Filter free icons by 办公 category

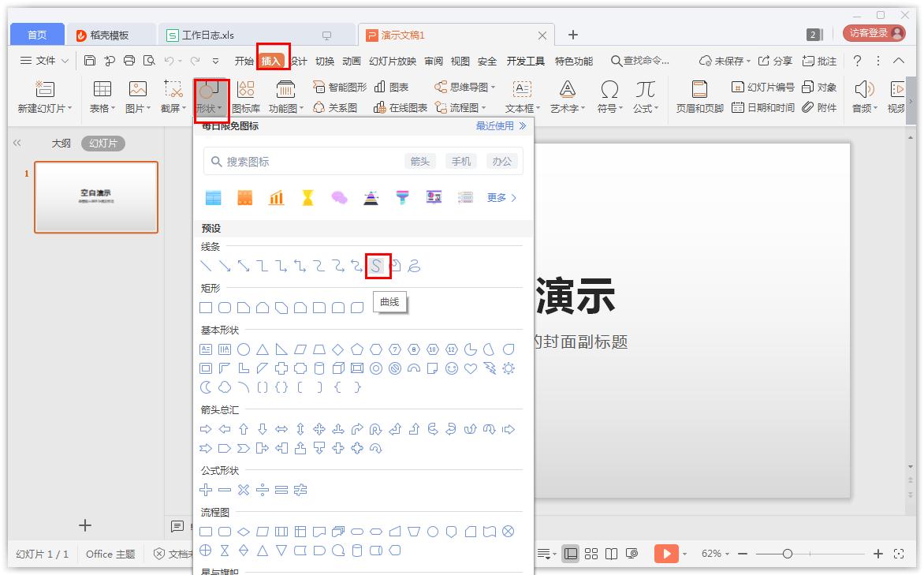pos(501,161)
